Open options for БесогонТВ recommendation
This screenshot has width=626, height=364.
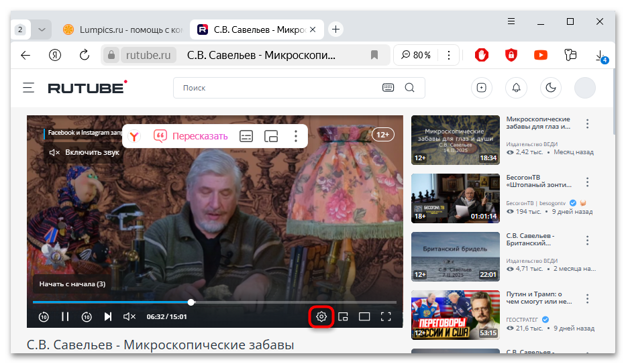587,182
